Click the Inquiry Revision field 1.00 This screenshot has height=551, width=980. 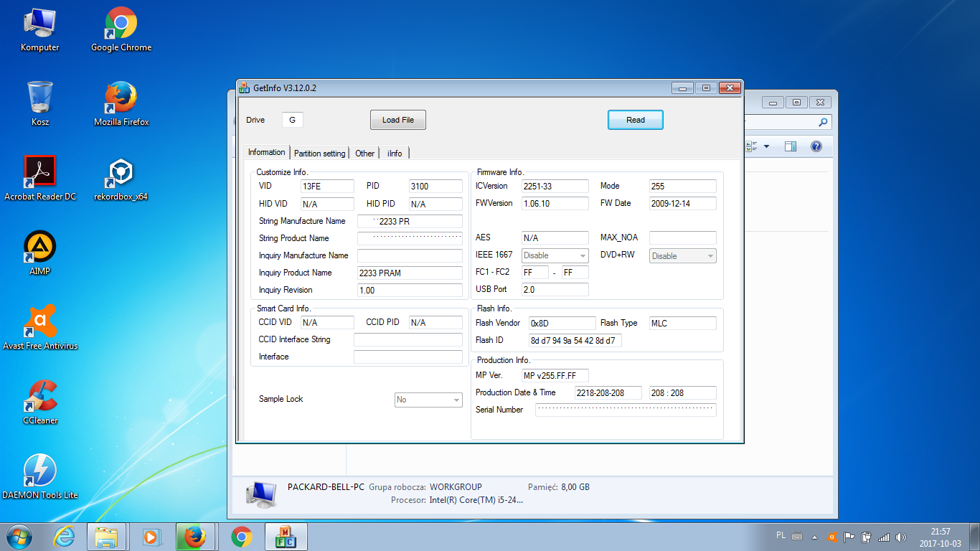pos(410,290)
